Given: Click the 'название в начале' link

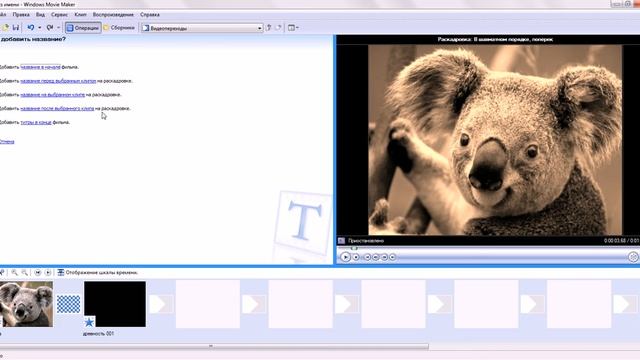Looking at the screenshot, I should [x=40, y=67].
